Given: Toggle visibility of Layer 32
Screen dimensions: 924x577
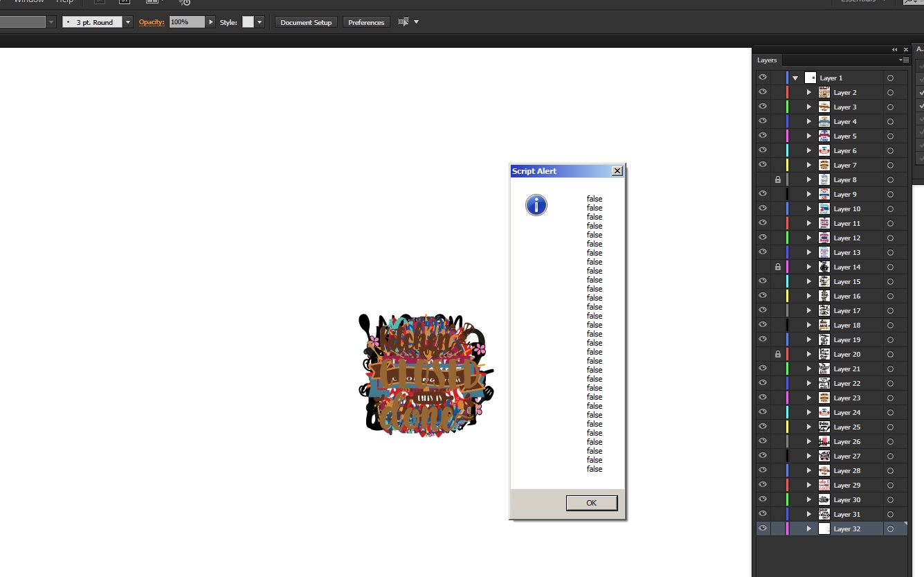Looking at the screenshot, I should click(x=763, y=529).
